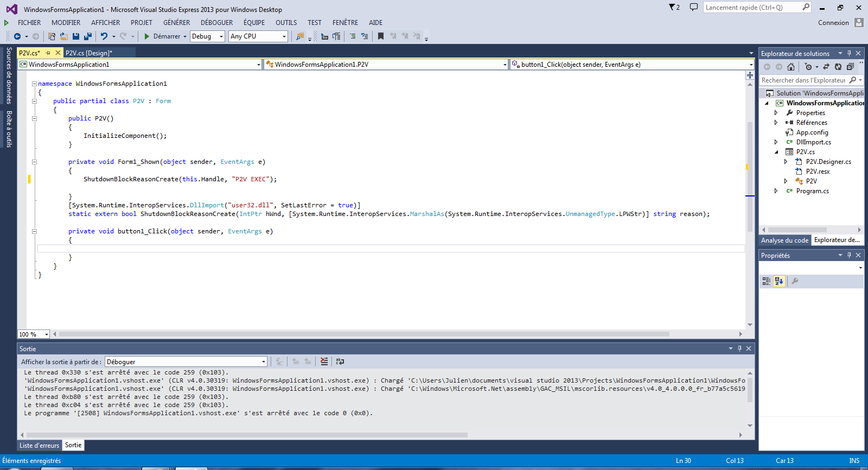Select App.config in Solution Explorer
The height and width of the screenshot is (470, 868).
[x=812, y=132]
